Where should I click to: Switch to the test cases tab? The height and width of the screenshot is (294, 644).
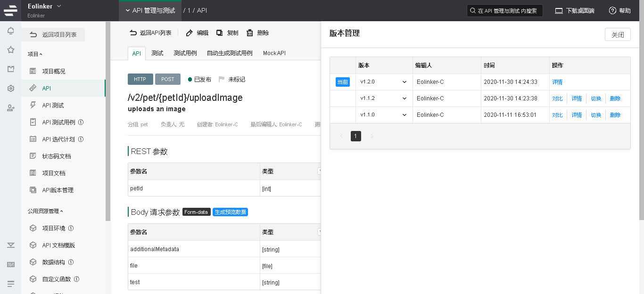coord(185,53)
